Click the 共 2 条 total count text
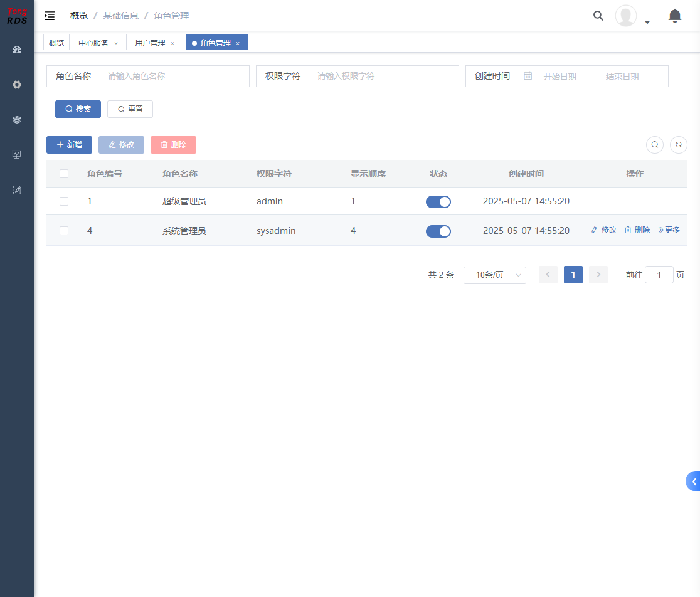Screen dimensions: 700x597 (441, 275)
